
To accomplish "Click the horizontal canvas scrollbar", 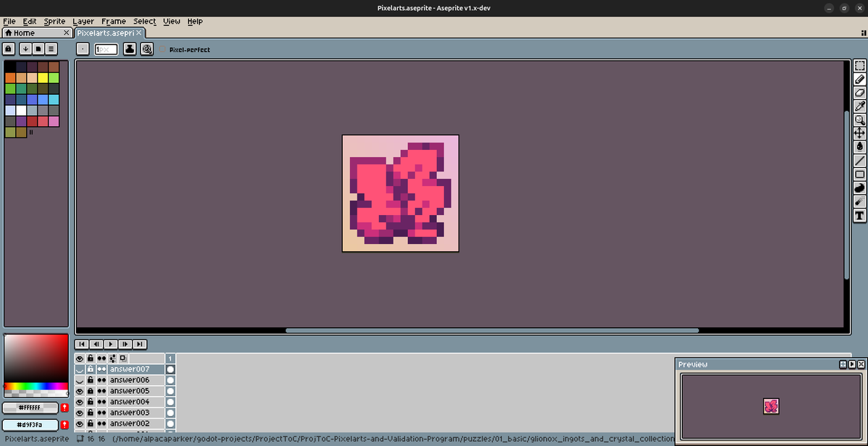I will coord(492,331).
